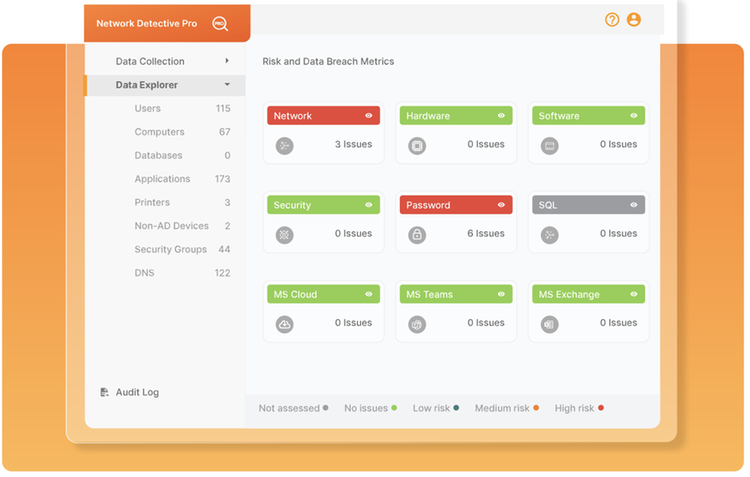Click the Password card lock icon

tap(417, 235)
